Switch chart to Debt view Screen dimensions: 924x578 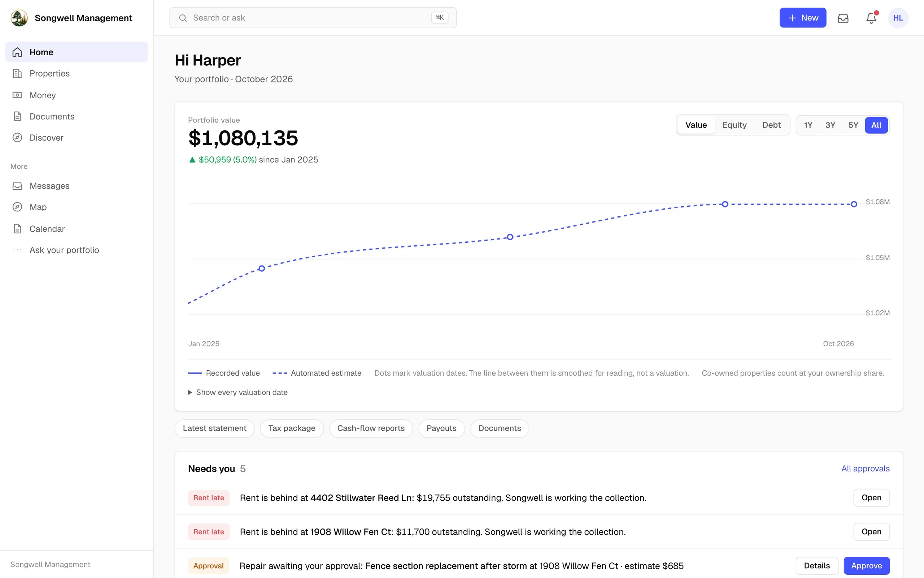coord(771,125)
